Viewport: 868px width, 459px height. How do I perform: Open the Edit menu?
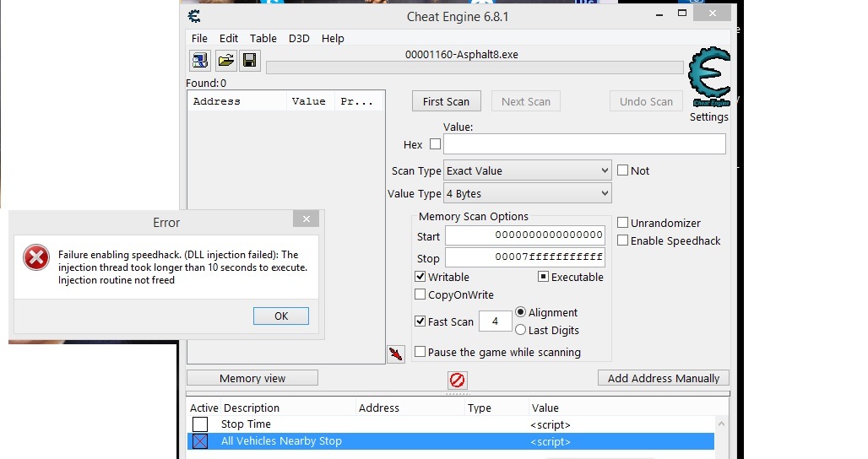point(229,38)
